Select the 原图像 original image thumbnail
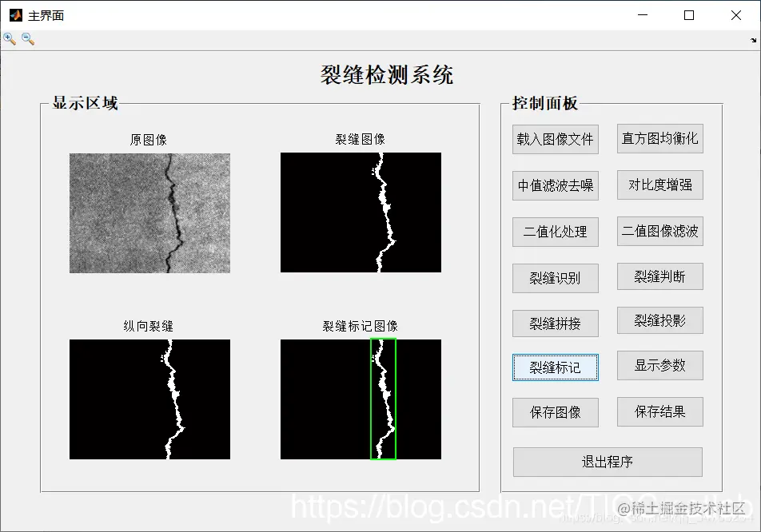Viewport: 761px width, 532px height. (149, 213)
